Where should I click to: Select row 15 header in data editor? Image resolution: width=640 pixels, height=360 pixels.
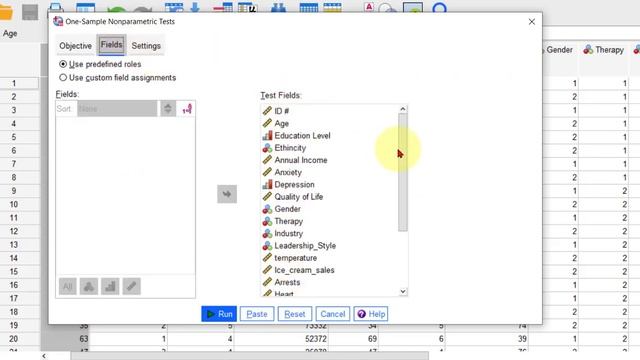pos(14,271)
